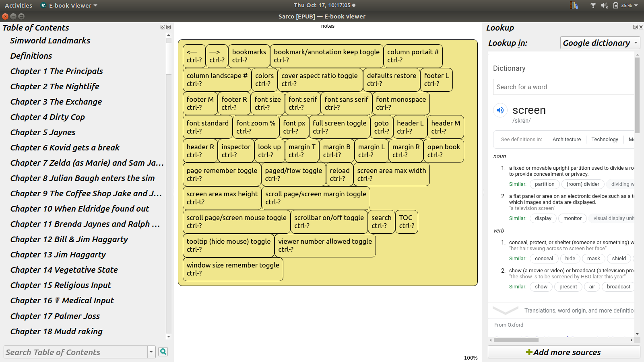Open the Search Table of Contents history dropdown arrow
The width and height of the screenshot is (644, 362).
(x=151, y=352)
